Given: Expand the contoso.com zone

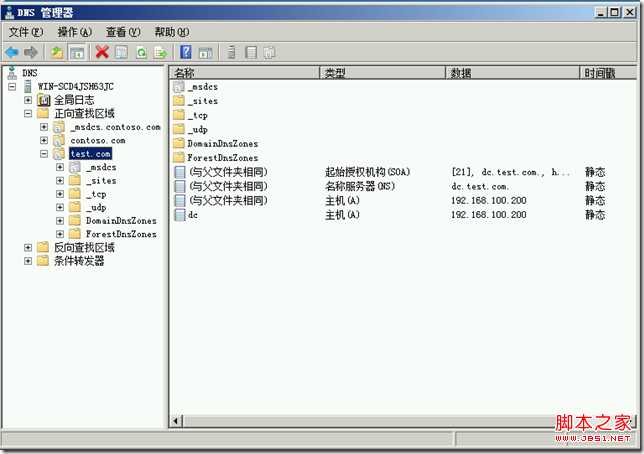Looking at the screenshot, I should click(x=44, y=140).
